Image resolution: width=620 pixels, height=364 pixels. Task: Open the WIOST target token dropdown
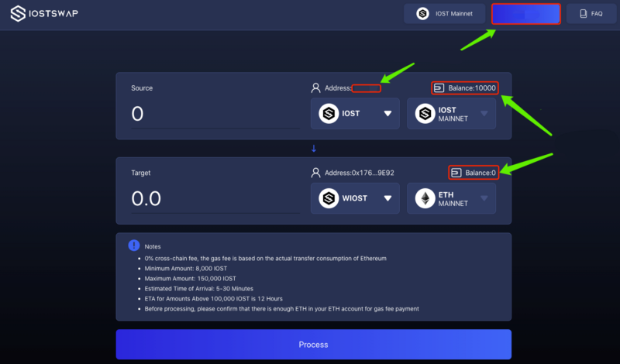click(x=355, y=198)
